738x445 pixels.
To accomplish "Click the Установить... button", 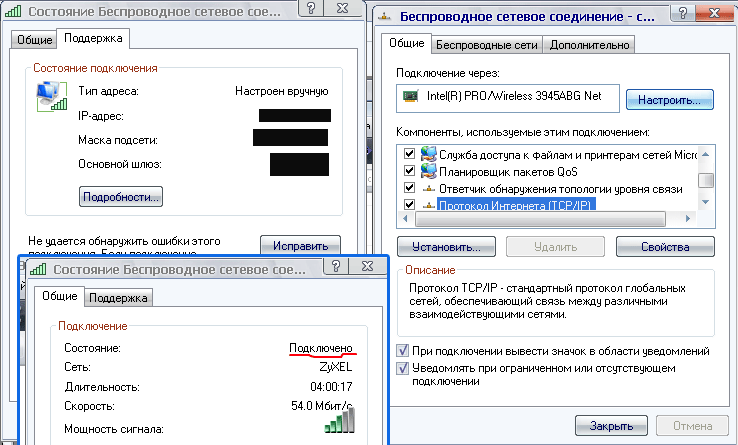I will point(446,247).
